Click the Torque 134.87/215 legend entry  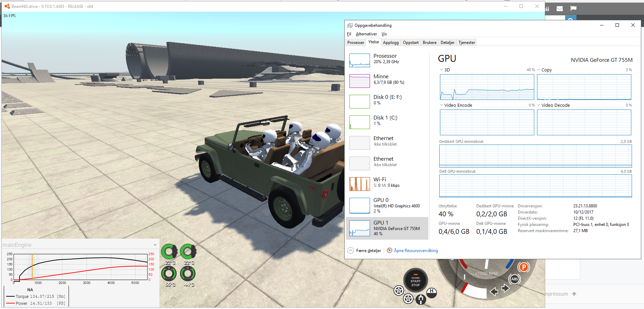click(35, 296)
